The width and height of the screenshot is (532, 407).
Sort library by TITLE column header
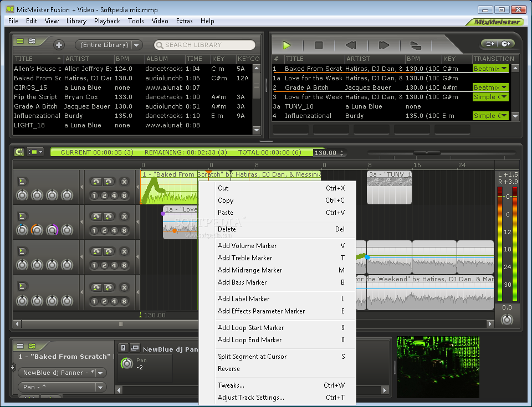point(38,59)
